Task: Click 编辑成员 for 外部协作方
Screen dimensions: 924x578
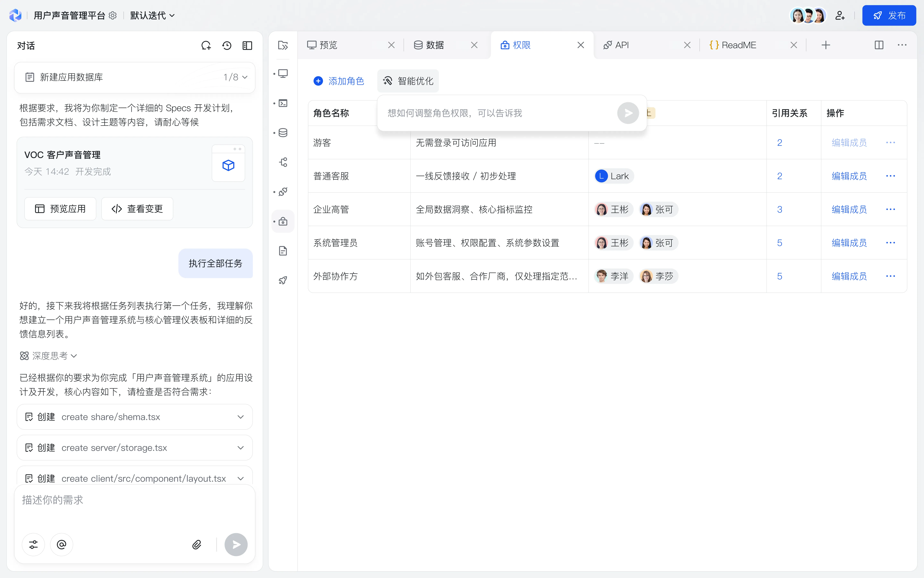Action: click(849, 276)
